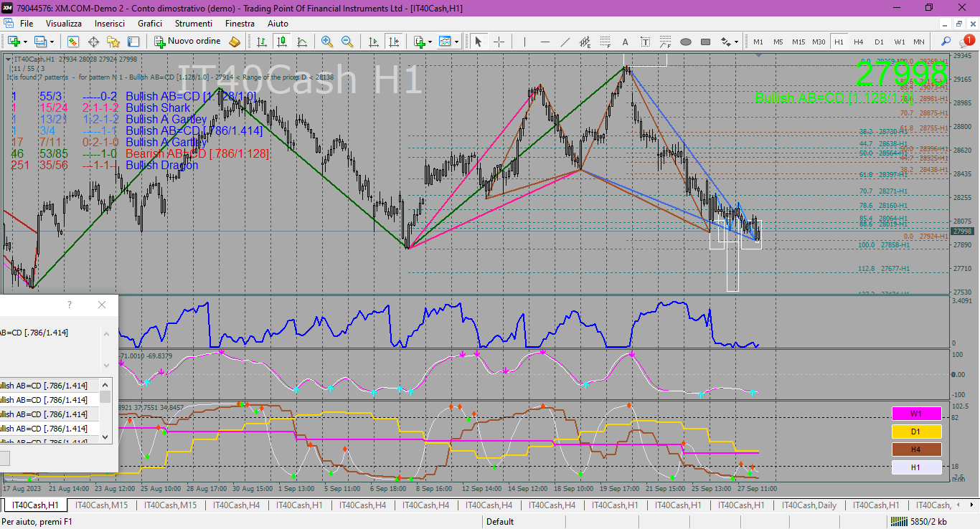This screenshot has height=529, width=980.
Task: Click the pattern list scrollbar up arrow
Action: (x=106, y=385)
